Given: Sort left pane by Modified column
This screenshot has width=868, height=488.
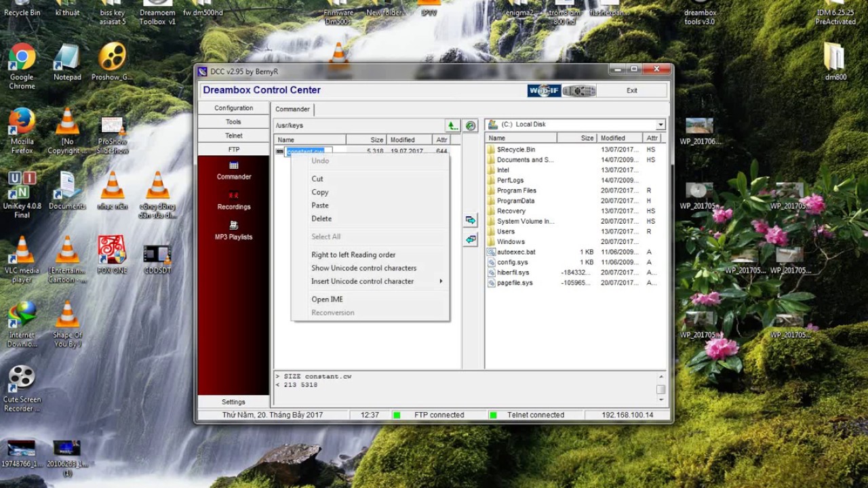Looking at the screenshot, I should (x=410, y=140).
